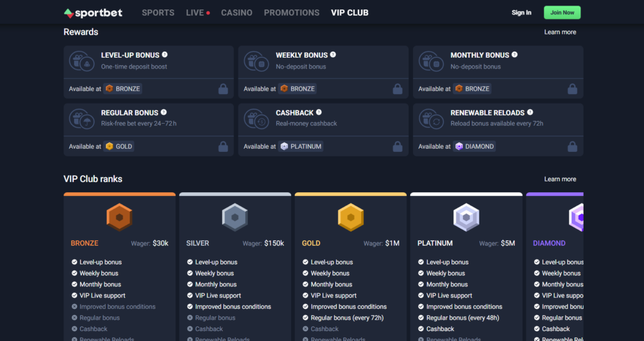Click the Monthly Bonus gift icon

[x=431, y=62]
